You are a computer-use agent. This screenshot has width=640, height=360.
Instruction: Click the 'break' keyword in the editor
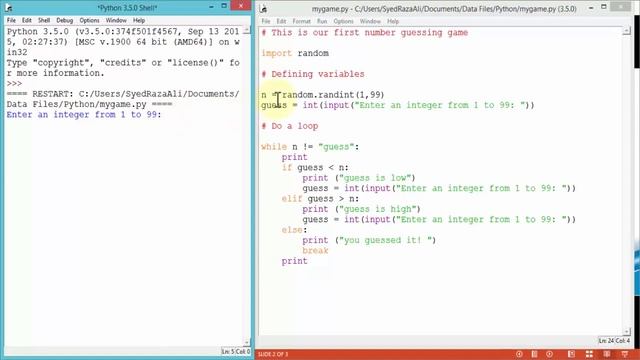click(315, 251)
